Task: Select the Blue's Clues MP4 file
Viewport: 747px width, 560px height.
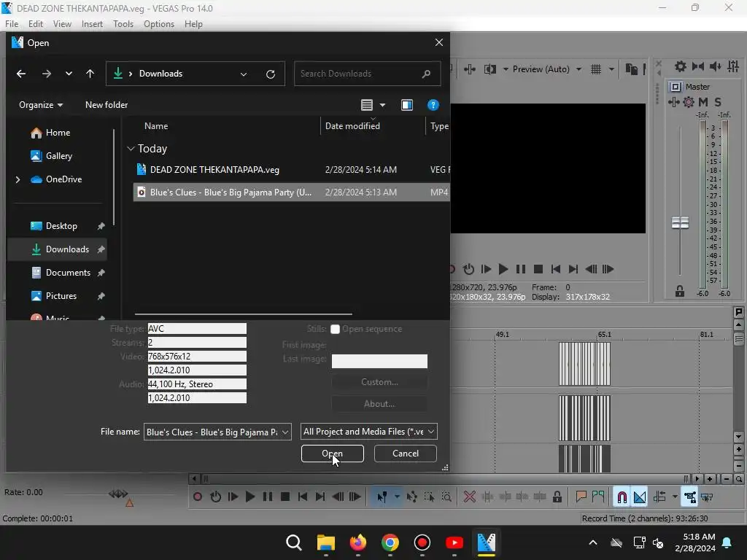Action: pyautogui.click(x=292, y=192)
